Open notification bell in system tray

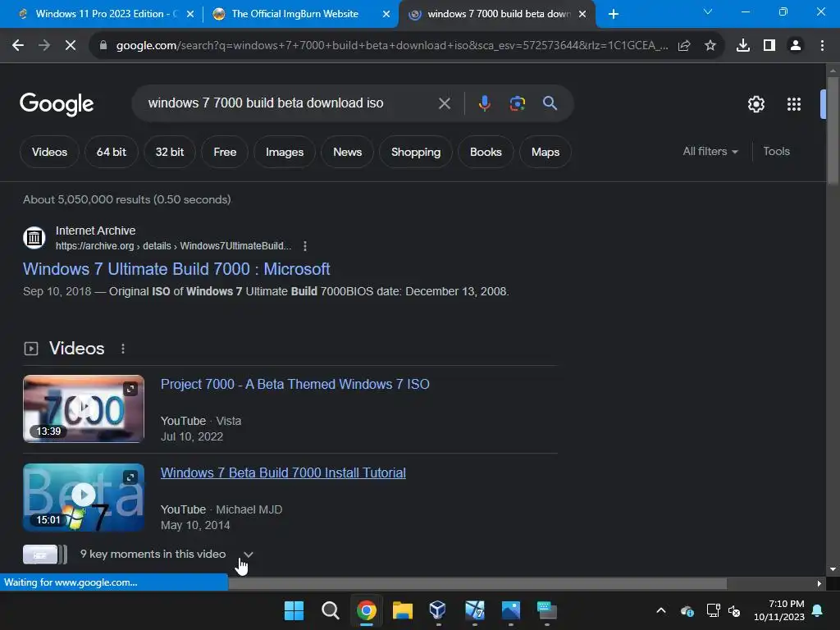pos(818,610)
